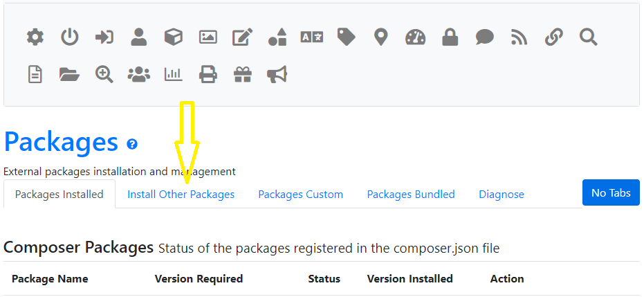Open the user profile icon

[139, 37]
